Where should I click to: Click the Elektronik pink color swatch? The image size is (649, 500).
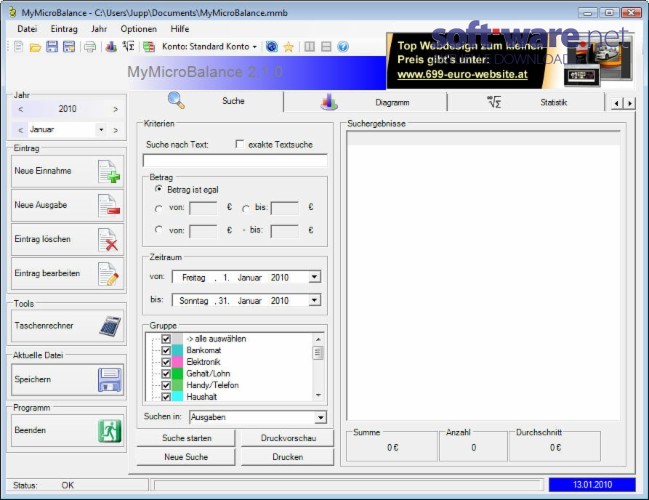pyautogui.click(x=177, y=362)
